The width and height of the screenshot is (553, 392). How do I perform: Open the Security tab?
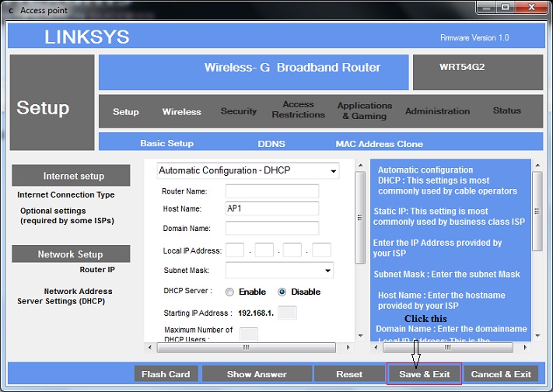(239, 111)
